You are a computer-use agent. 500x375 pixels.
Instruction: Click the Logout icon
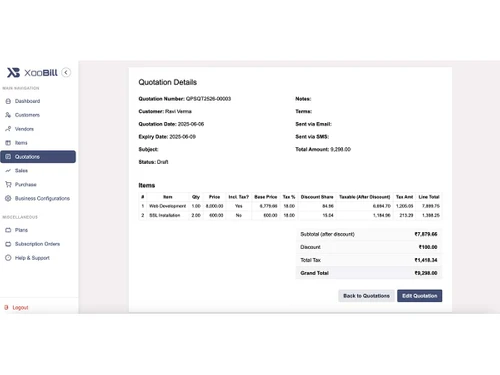coord(6,307)
